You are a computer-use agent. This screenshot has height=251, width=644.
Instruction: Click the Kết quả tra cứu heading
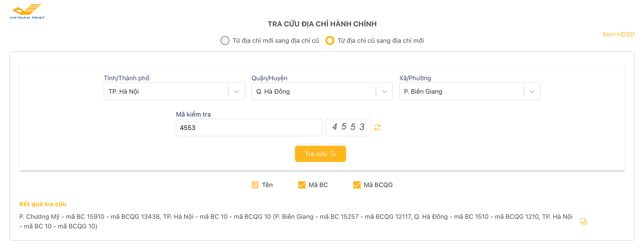[43, 204]
